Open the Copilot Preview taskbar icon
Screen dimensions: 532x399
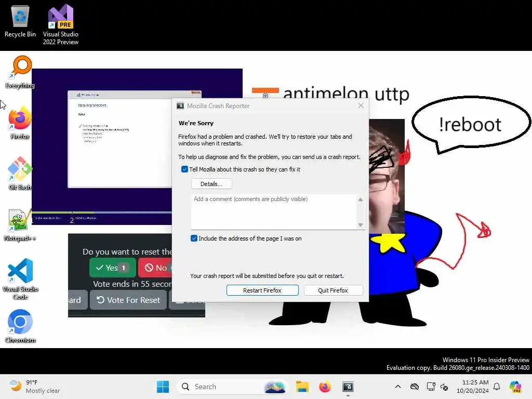(x=515, y=387)
